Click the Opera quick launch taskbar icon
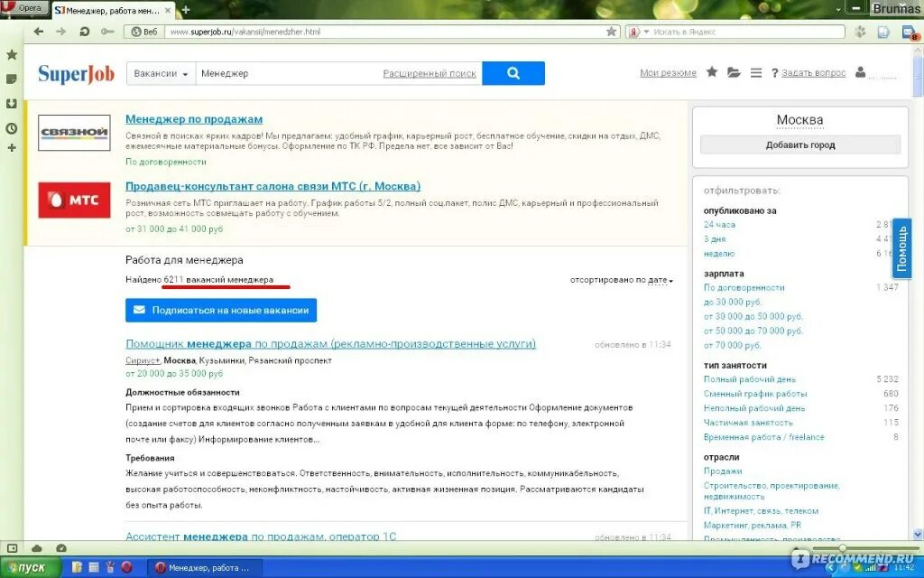This screenshot has height=578, width=924. pos(126,567)
